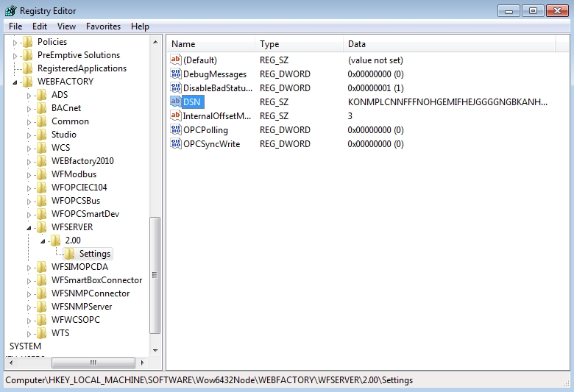Expand the WFSNMPServer tree node
The height and width of the screenshot is (392, 574).
29,307
